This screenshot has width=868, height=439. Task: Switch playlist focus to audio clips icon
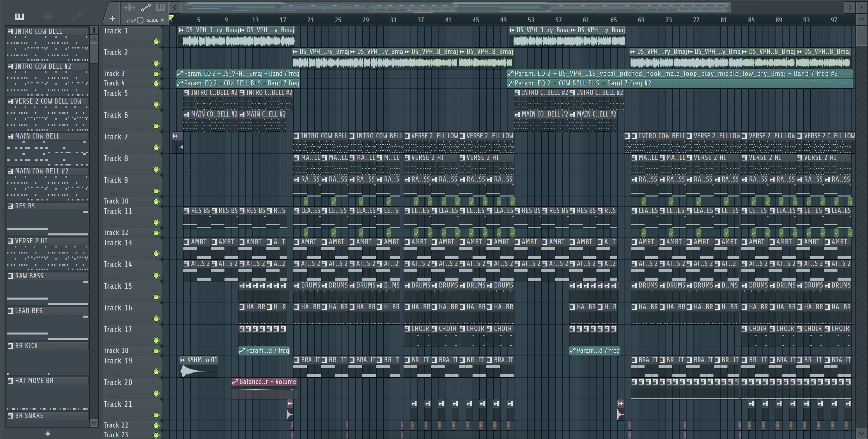129,8
